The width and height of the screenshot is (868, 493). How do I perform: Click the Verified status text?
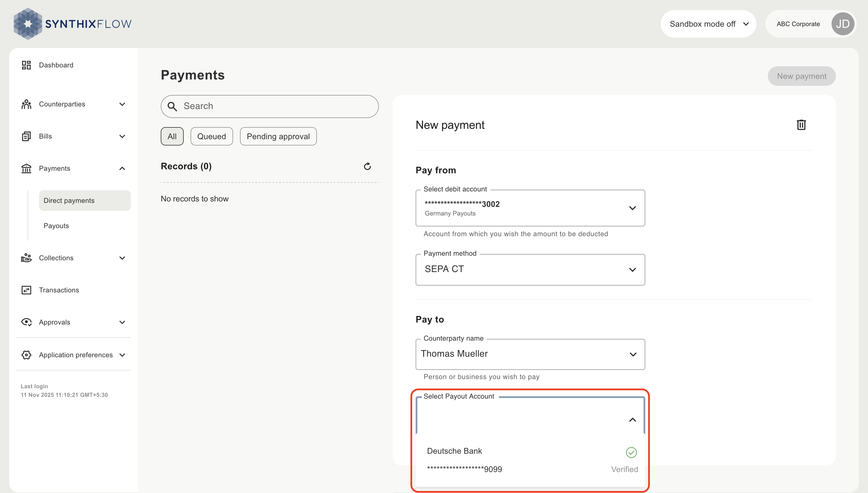624,469
